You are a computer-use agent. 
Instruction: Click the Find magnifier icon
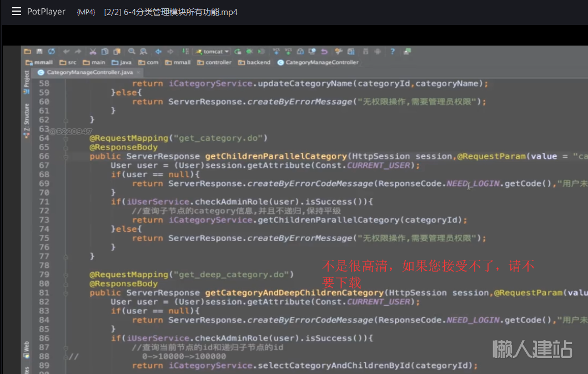click(132, 52)
